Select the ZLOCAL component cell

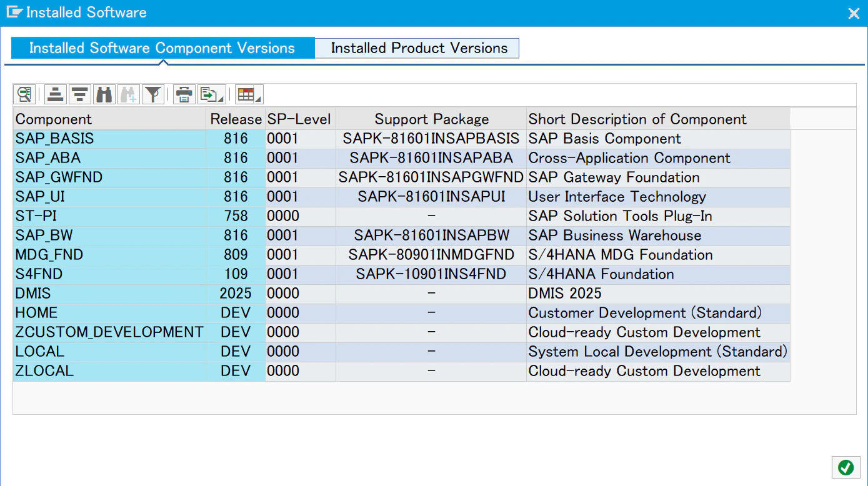(110, 371)
